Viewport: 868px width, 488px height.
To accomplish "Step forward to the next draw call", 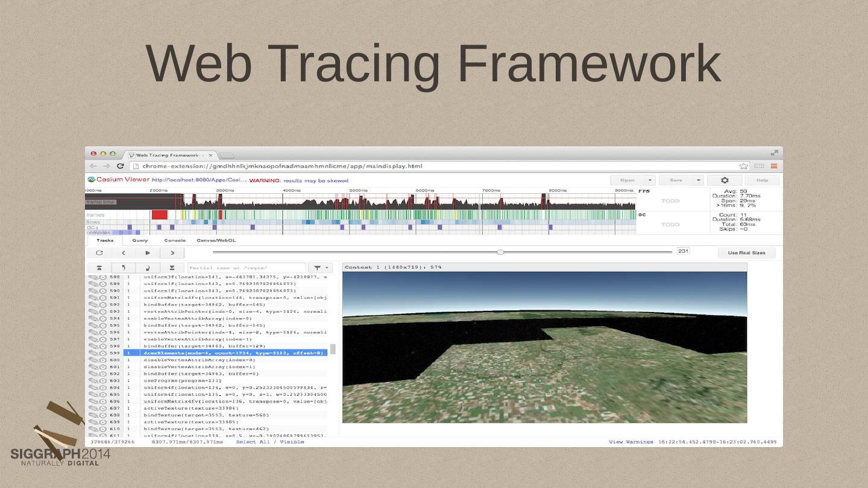I will (172, 253).
